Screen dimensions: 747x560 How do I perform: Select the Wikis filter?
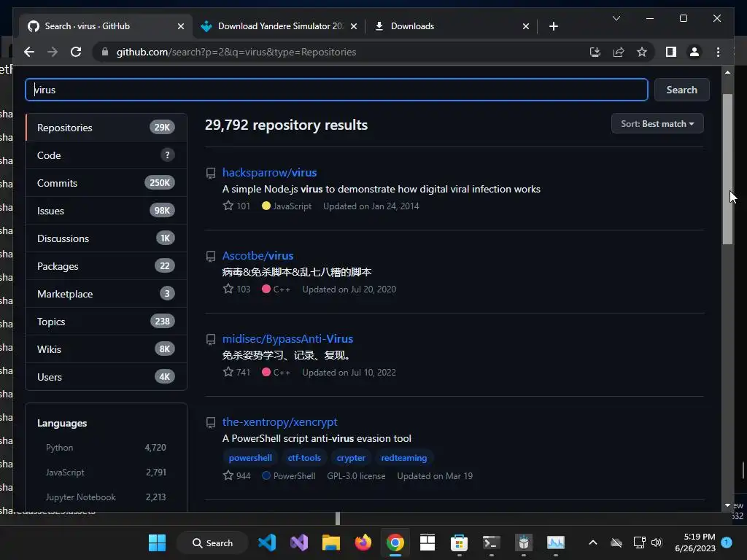[x=106, y=349]
